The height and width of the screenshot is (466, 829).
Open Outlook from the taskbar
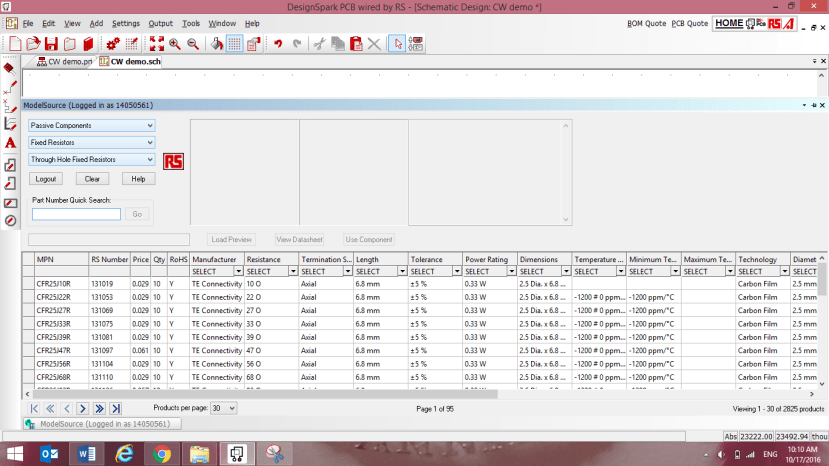pos(50,454)
